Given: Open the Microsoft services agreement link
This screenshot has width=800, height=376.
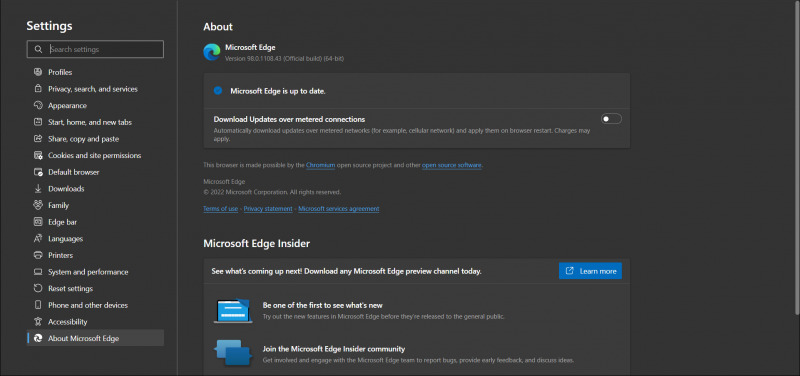Looking at the screenshot, I should point(339,209).
